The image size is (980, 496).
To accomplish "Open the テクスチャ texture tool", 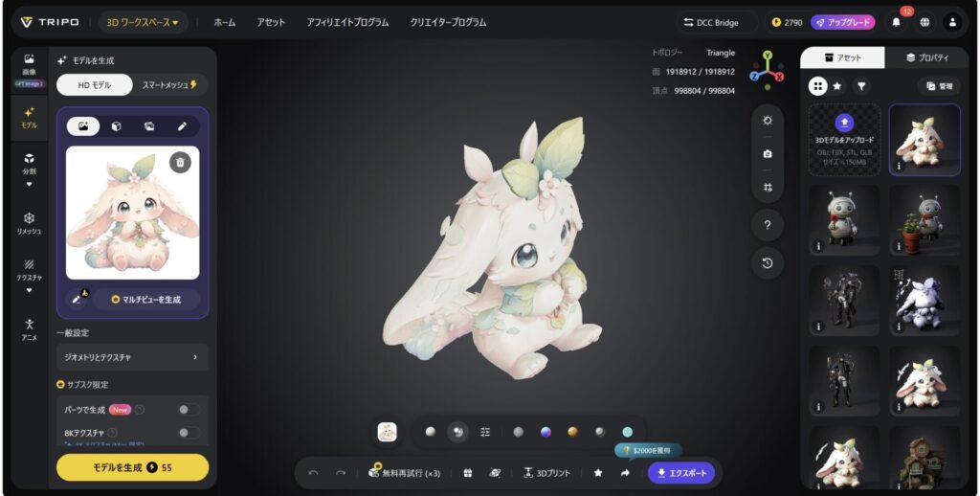I will [30, 270].
